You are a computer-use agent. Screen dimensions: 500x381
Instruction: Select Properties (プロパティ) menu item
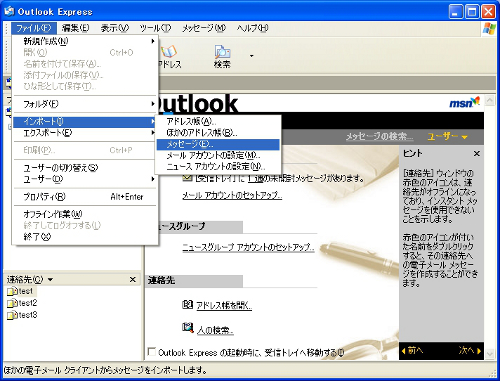[x=85, y=197]
